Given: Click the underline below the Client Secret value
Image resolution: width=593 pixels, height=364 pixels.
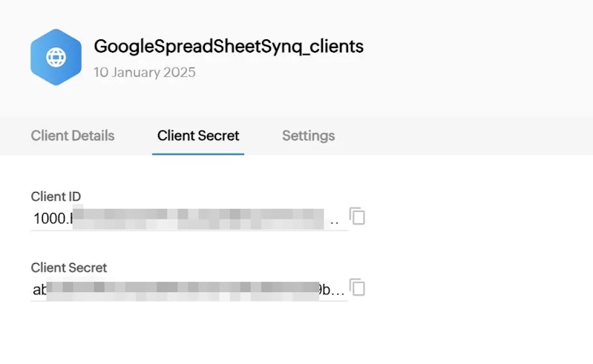Looking at the screenshot, I should click(189, 301).
